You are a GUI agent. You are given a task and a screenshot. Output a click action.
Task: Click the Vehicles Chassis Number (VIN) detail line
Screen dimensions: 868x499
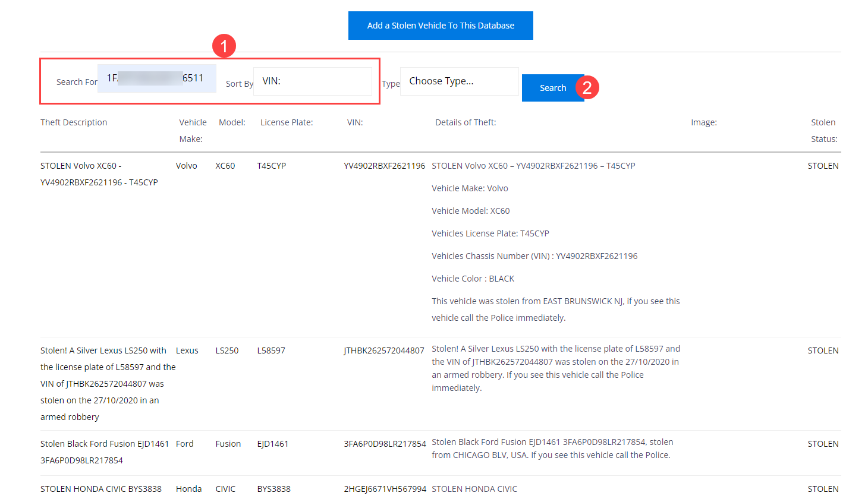(534, 256)
